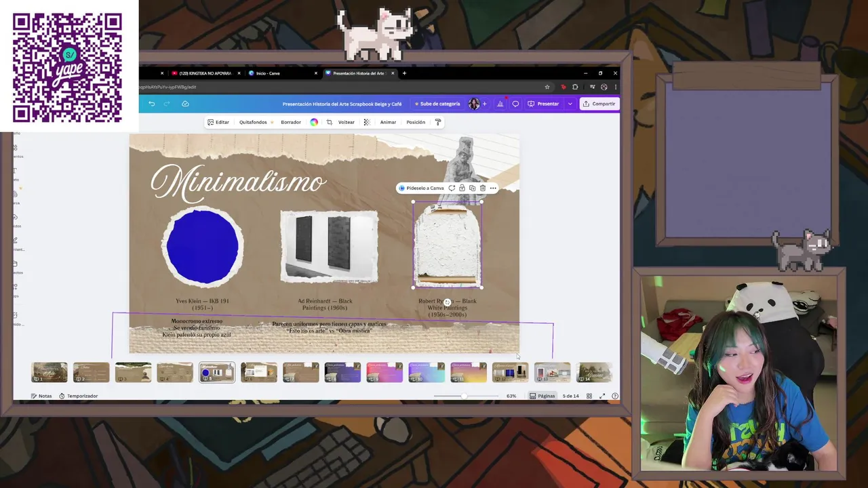Enter fullscreen with expand arrows icon
Image resolution: width=868 pixels, height=488 pixels.
(601, 396)
